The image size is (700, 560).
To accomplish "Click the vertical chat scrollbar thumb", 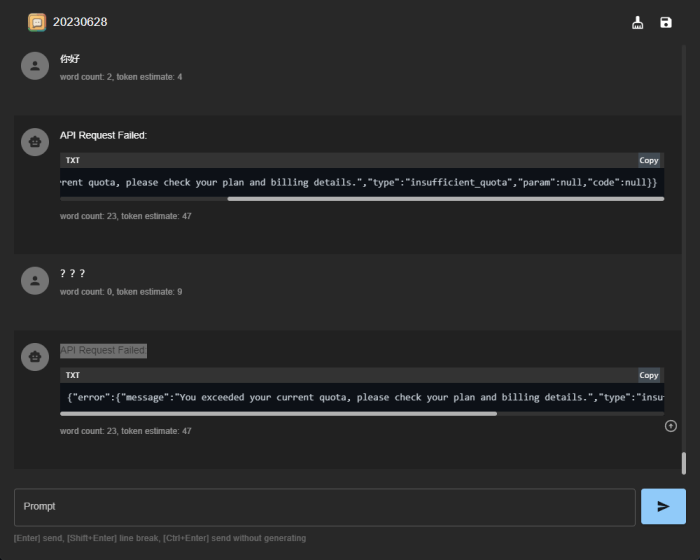I will point(684,463).
